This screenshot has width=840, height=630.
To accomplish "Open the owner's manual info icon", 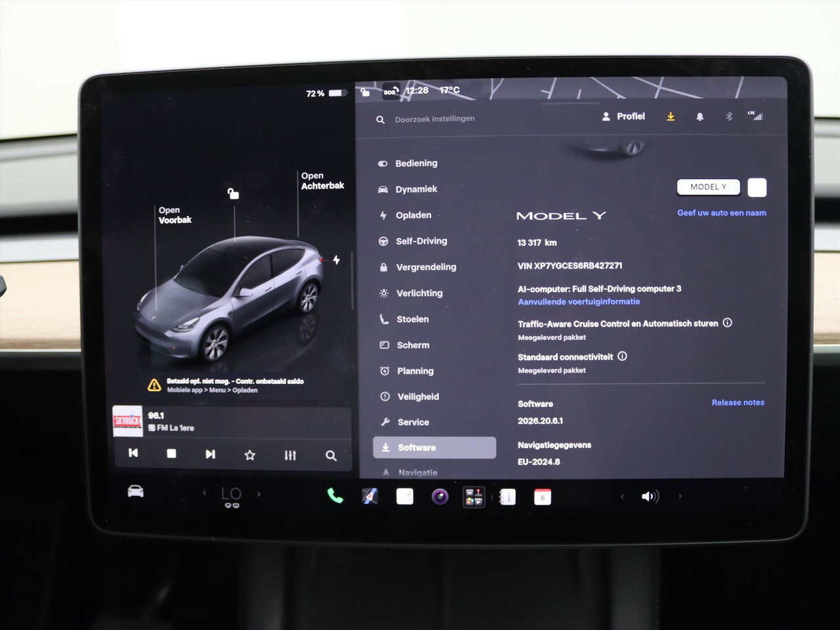I will point(507,497).
